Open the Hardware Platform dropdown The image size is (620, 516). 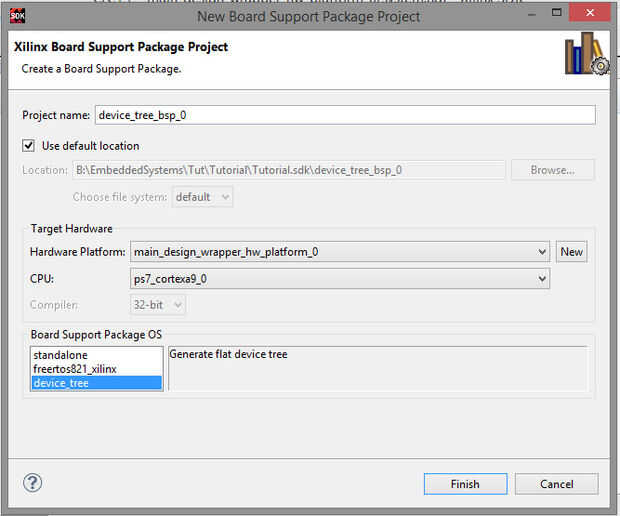click(x=340, y=252)
